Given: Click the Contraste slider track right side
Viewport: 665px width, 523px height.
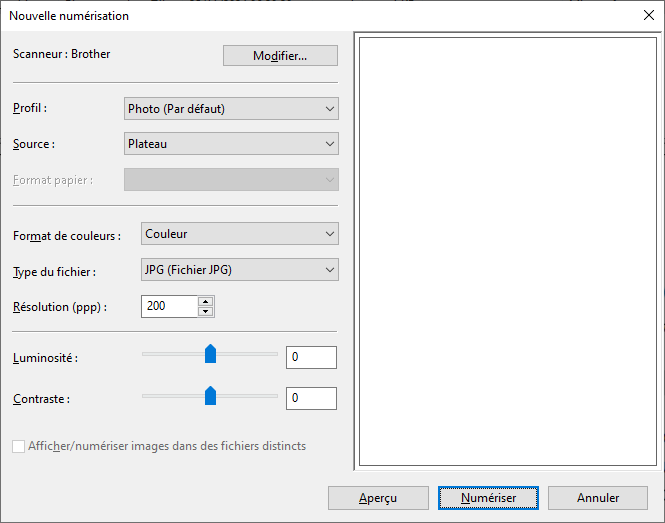Looking at the screenshot, I should point(255,396).
